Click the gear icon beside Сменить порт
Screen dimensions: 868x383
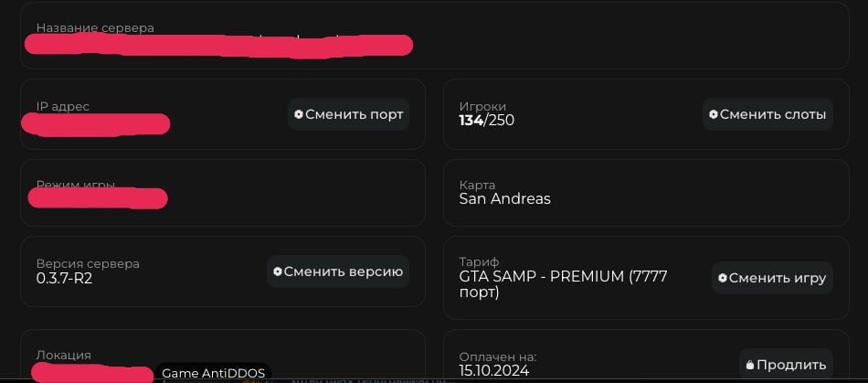pos(299,114)
